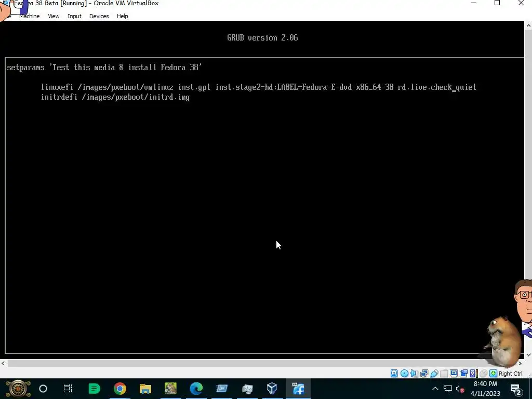532x399 pixels.
Task: Open the Windows Start button
Action: coord(18,389)
